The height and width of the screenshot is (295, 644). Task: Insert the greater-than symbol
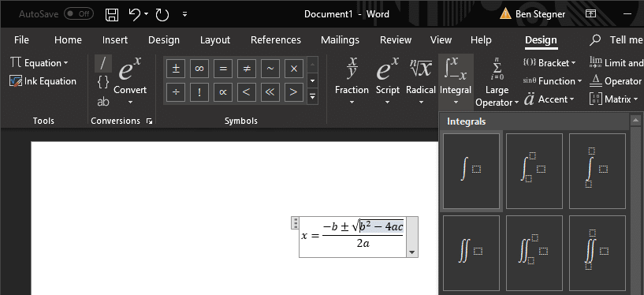coord(294,92)
